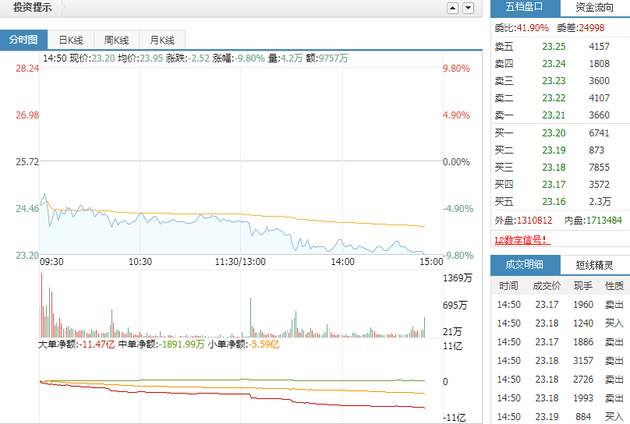Click the 9.80% percentage axis label

pos(456,68)
